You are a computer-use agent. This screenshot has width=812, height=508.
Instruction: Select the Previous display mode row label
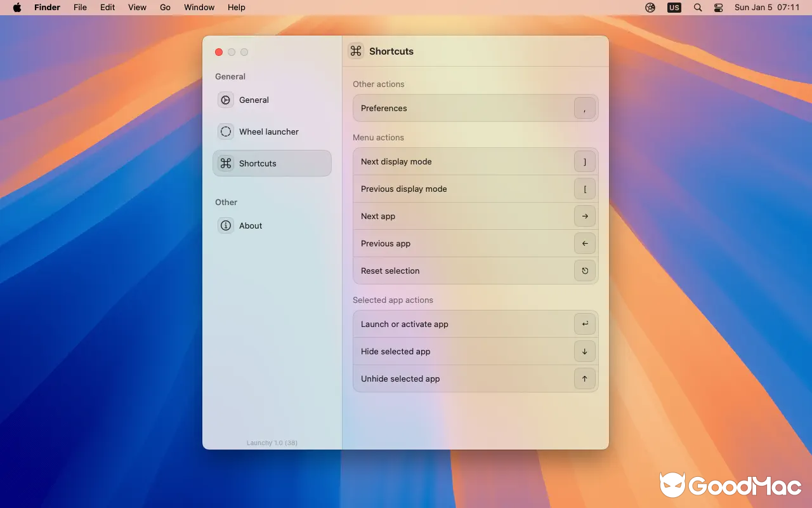[x=404, y=189]
